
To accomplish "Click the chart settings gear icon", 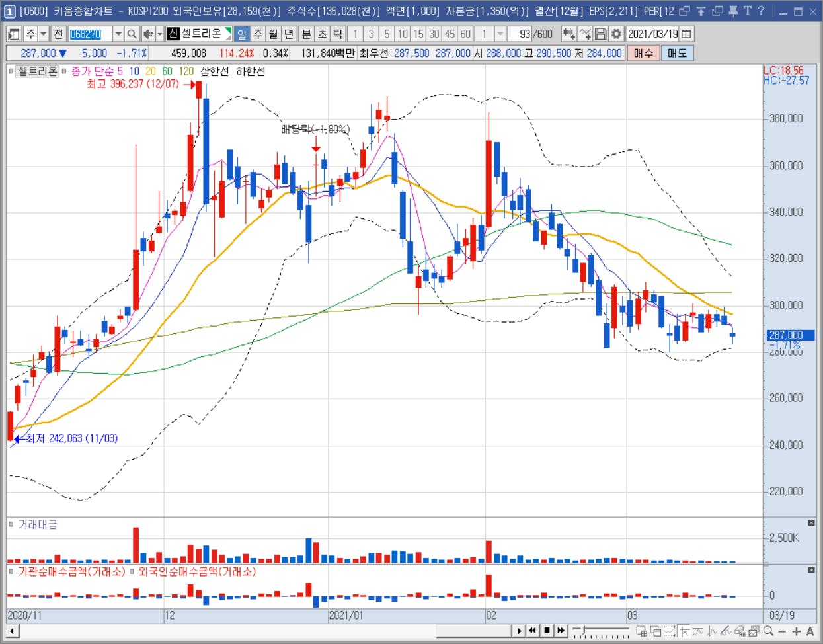I will 616,34.
